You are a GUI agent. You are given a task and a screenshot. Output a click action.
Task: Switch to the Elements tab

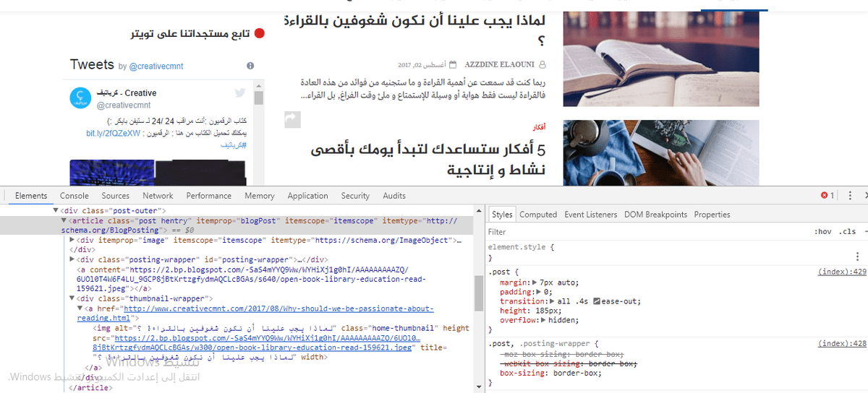[31, 196]
